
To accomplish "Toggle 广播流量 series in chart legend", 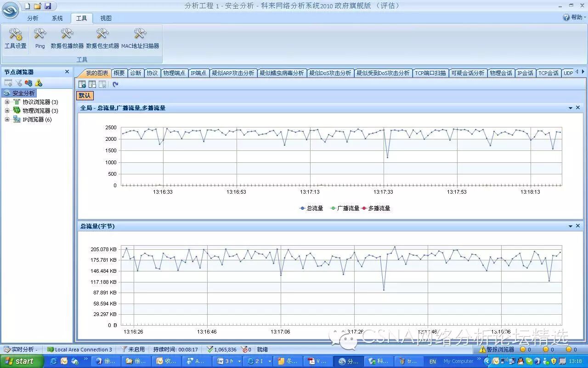I will (x=345, y=208).
